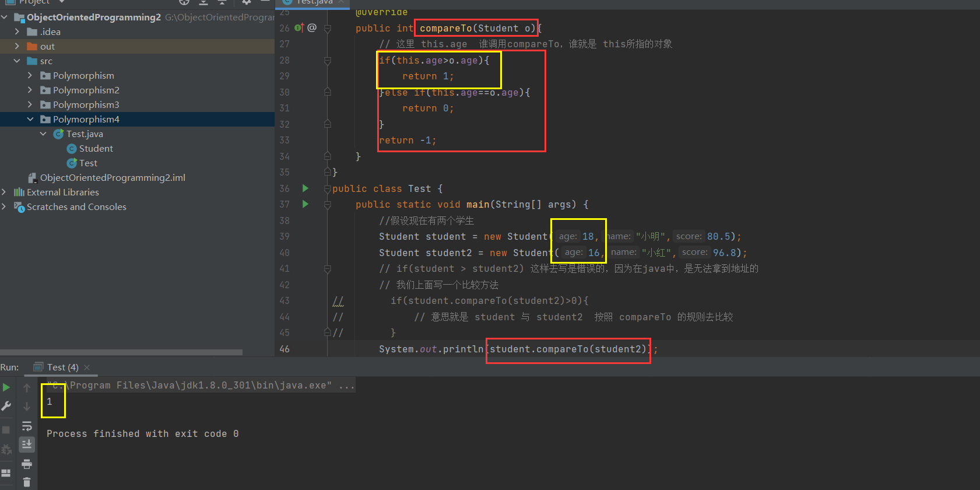Collapse the ObjectOrientedProgramming2 project root
The height and width of the screenshot is (490, 980).
(x=5, y=17)
